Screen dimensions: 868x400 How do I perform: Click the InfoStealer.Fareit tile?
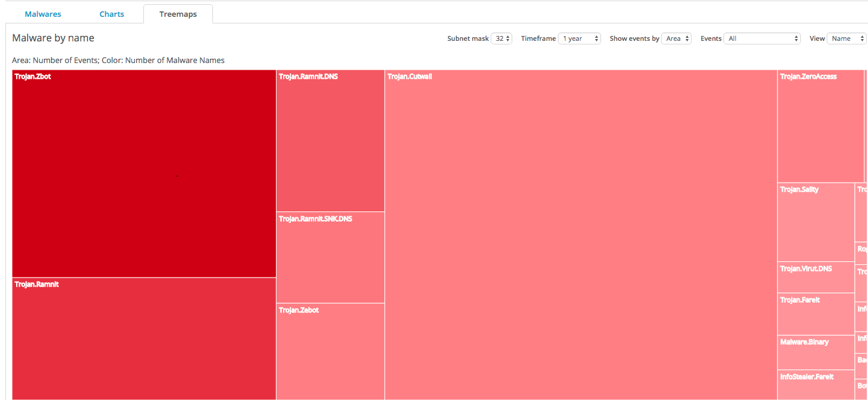coord(816,385)
